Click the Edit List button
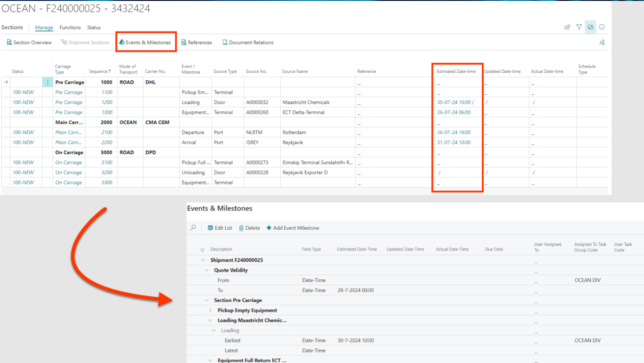The image size is (644, 363). [220, 228]
